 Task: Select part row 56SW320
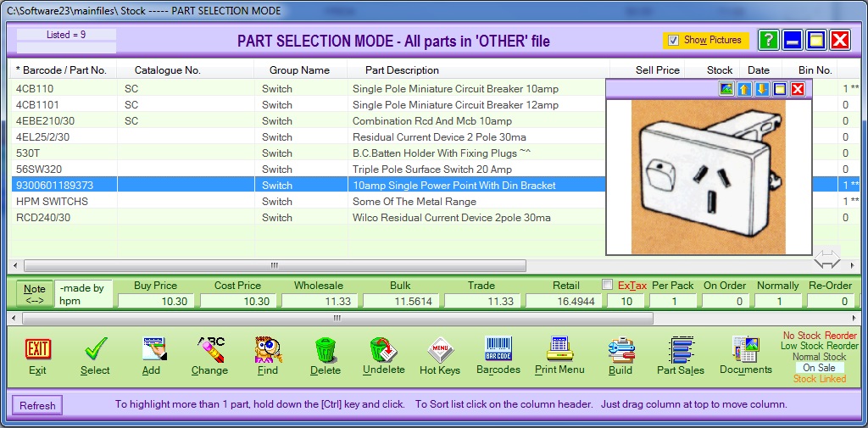[x=309, y=169]
